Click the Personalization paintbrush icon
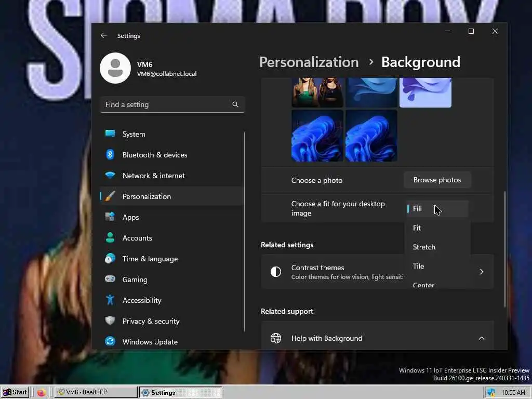 110,196
